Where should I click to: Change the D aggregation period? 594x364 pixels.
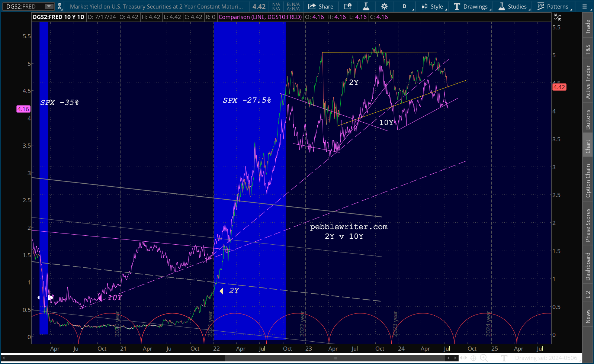[404, 6]
